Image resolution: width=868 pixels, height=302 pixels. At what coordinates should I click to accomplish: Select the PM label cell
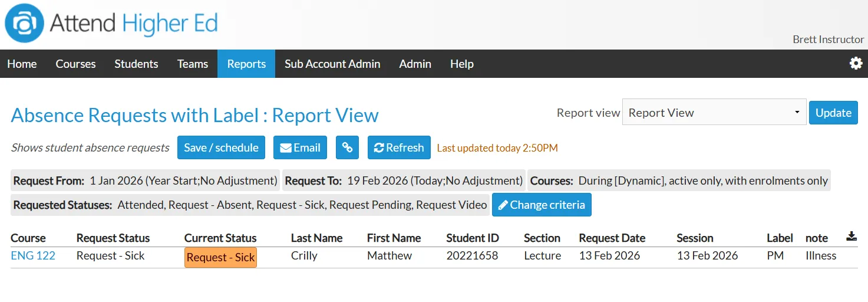click(775, 255)
